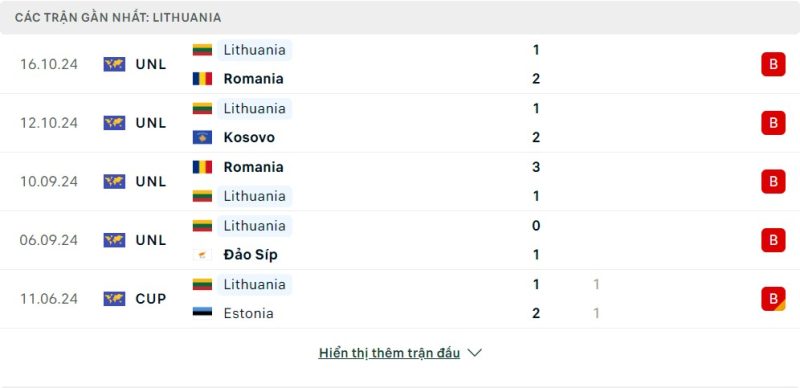Click the loss badge for 10.09.24 match

pyautogui.click(x=773, y=182)
